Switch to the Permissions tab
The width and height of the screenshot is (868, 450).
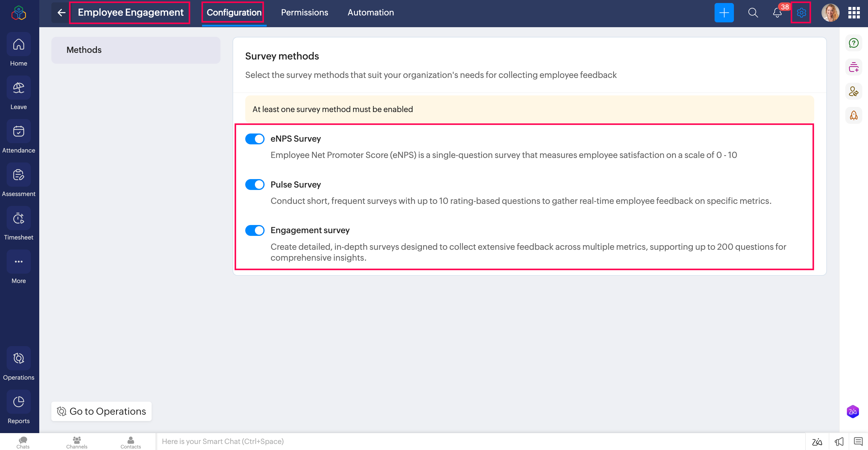pyautogui.click(x=304, y=13)
